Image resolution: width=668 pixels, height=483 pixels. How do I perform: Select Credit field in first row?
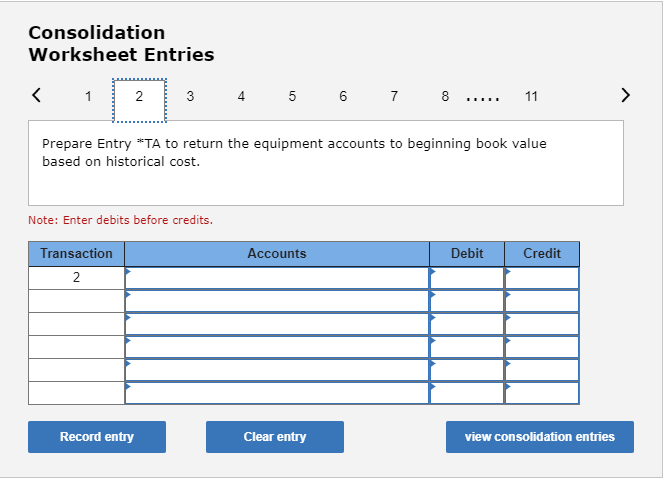542,278
